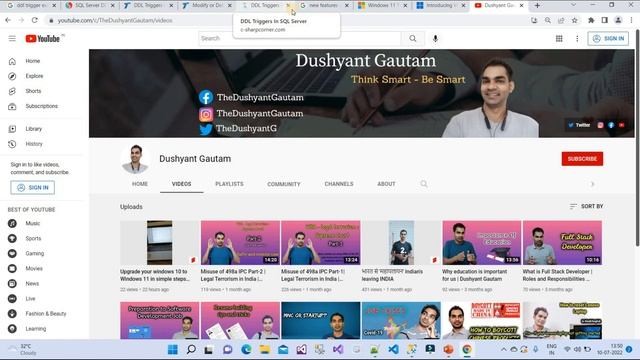Viewport: 640px width, 360px height.
Task: Open Upgrade Windows 10 to 11 video thumbnail
Action: point(159,243)
